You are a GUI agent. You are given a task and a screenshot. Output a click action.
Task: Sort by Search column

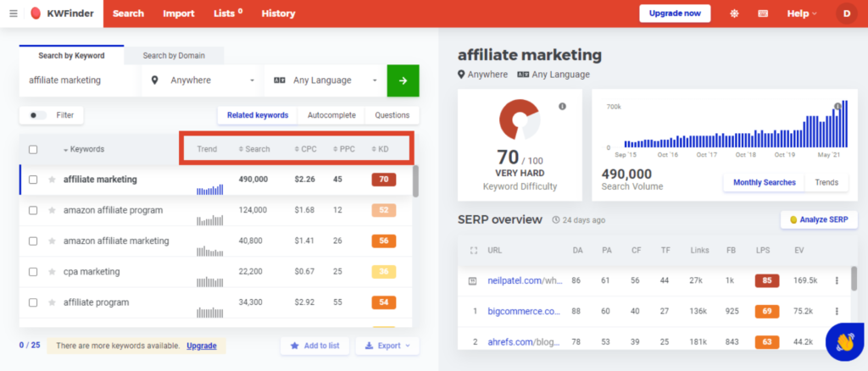click(254, 149)
